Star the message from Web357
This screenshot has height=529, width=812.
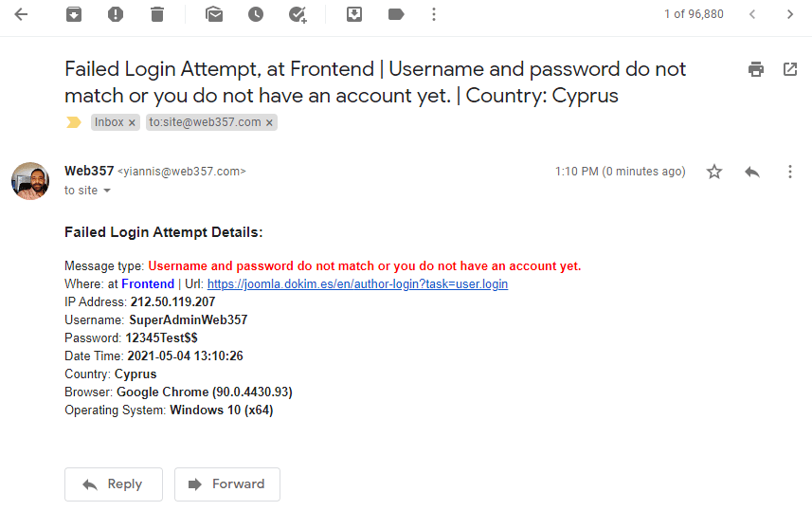(x=714, y=172)
